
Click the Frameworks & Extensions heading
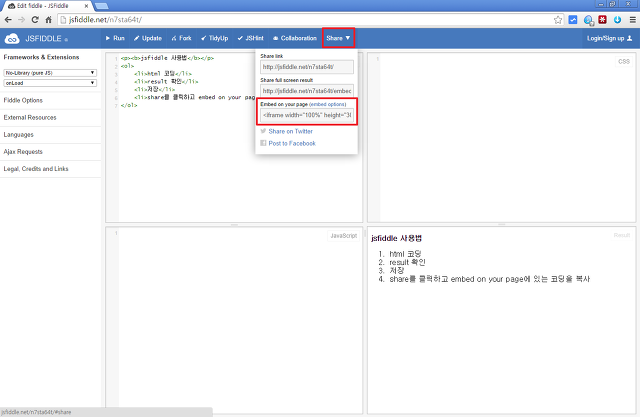(x=41, y=57)
